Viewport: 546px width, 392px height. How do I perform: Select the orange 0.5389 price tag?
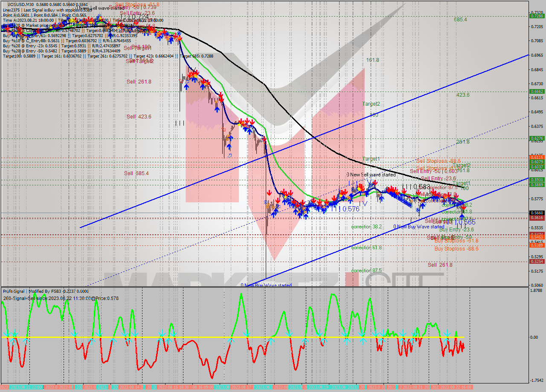[536, 245]
